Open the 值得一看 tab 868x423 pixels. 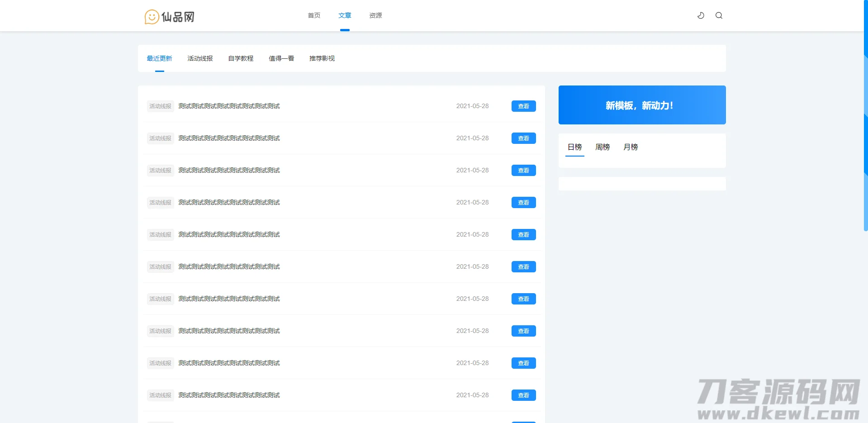point(281,58)
